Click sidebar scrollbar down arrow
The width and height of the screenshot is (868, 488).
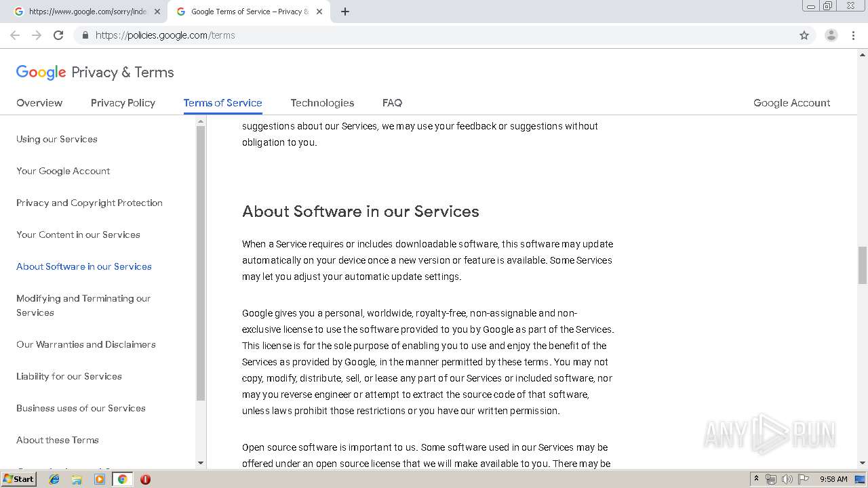pyautogui.click(x=200, y=463)
